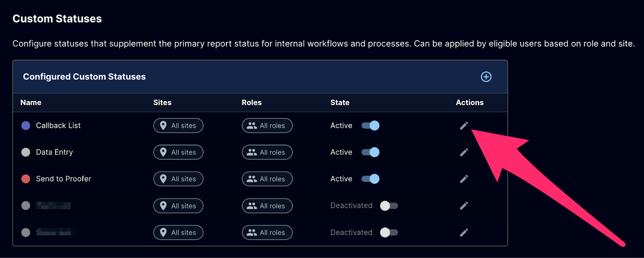Screen dimensions: 644x258
Task: Open All sites chip for Data Entry
Action: point(178,152)
